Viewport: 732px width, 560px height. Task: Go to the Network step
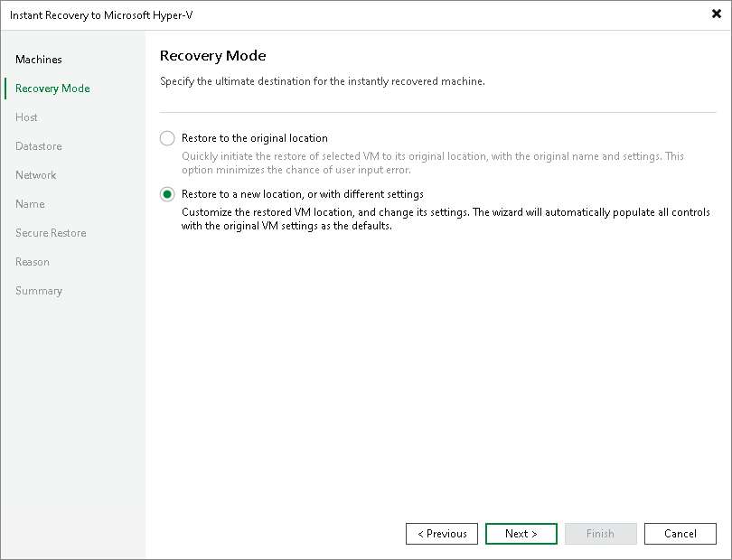(x=36, y=175)
